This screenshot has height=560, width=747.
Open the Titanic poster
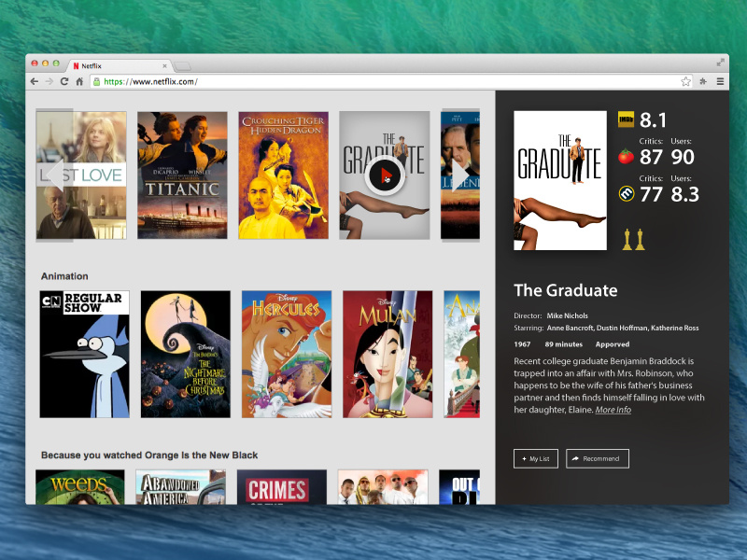182,175
